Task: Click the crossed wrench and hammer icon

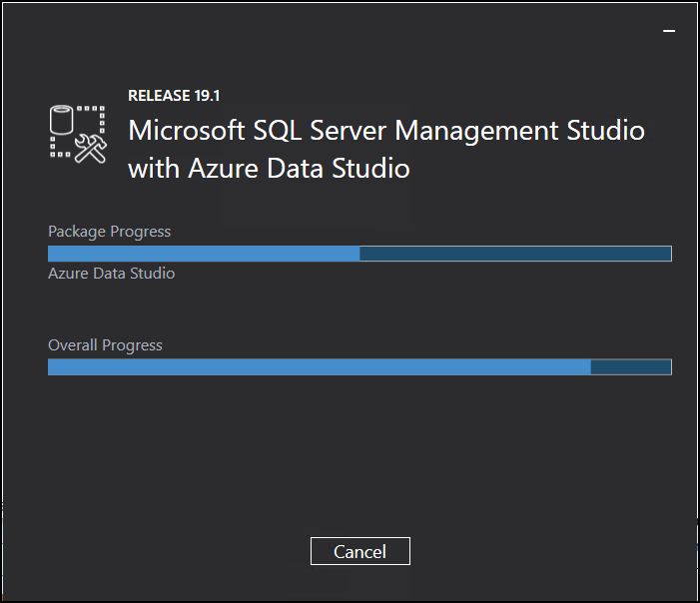Action: click(x=91, y=149)
